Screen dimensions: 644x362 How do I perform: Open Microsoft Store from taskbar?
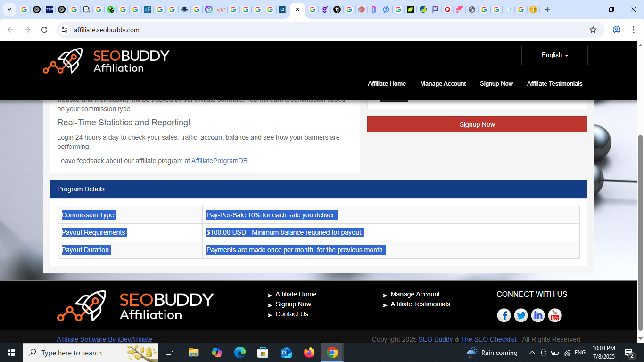point(263,353)
